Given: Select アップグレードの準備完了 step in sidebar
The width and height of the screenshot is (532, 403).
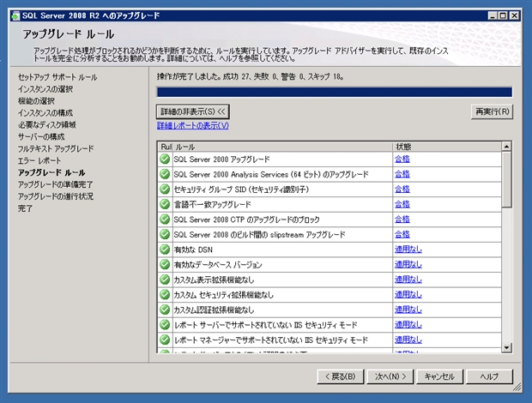Looking at the screenshot, I should [55, 184].
